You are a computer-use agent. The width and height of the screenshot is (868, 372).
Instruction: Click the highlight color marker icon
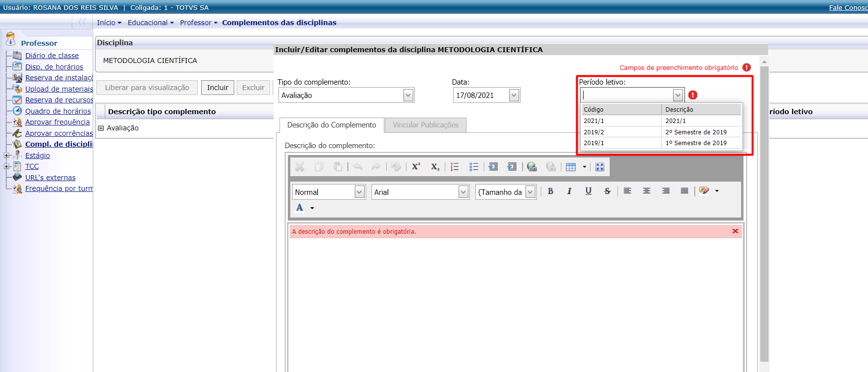coord(704,190)
